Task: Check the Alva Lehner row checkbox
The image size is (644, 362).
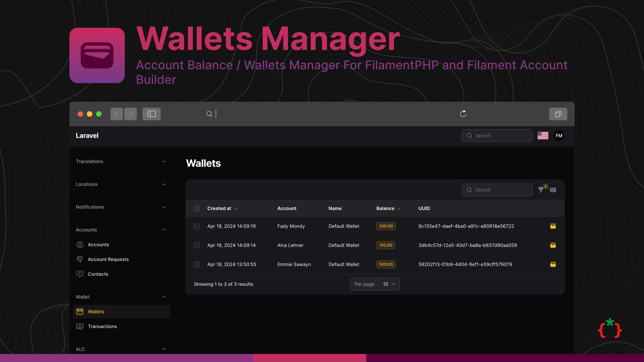Action: [x=196, y=245]
